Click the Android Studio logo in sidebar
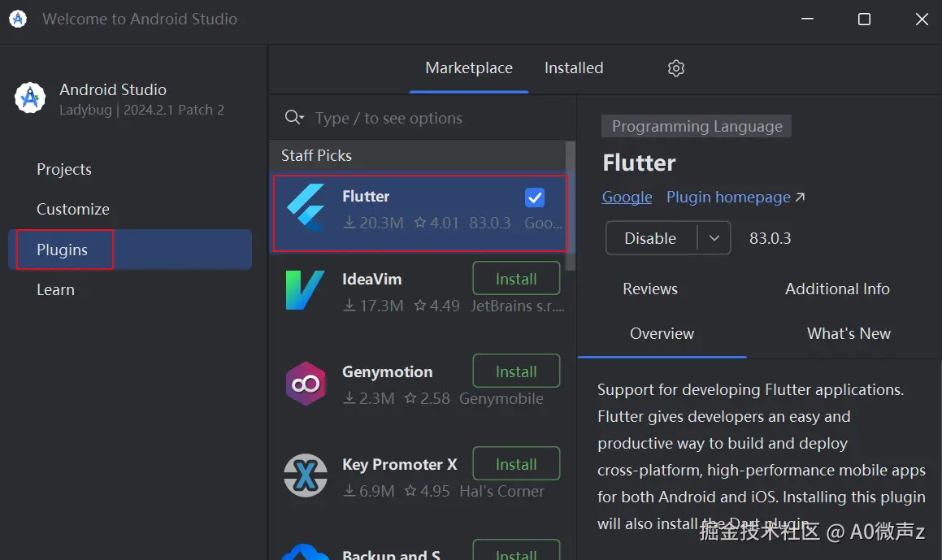This screenshot has height=560, width=942. pyautogui.click(x=30, y=98)
